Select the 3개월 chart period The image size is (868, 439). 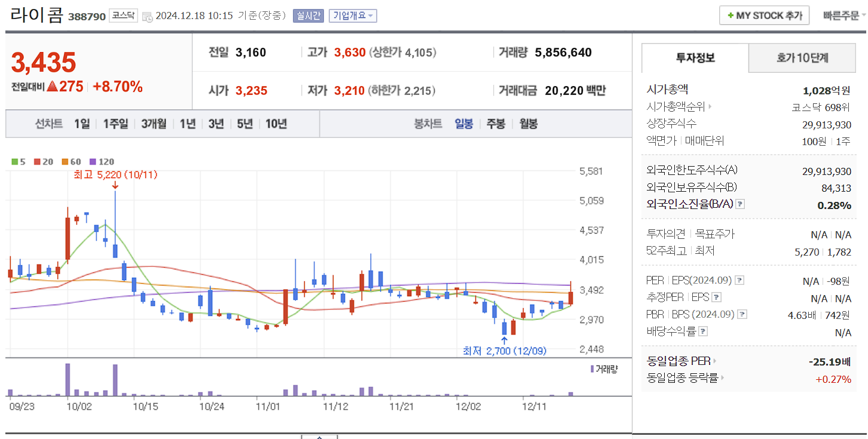point(153,124)
